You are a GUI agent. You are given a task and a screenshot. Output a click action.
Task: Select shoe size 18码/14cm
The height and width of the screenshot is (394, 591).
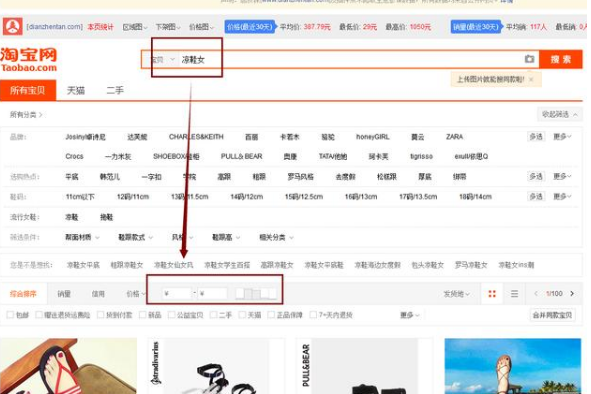475,196
